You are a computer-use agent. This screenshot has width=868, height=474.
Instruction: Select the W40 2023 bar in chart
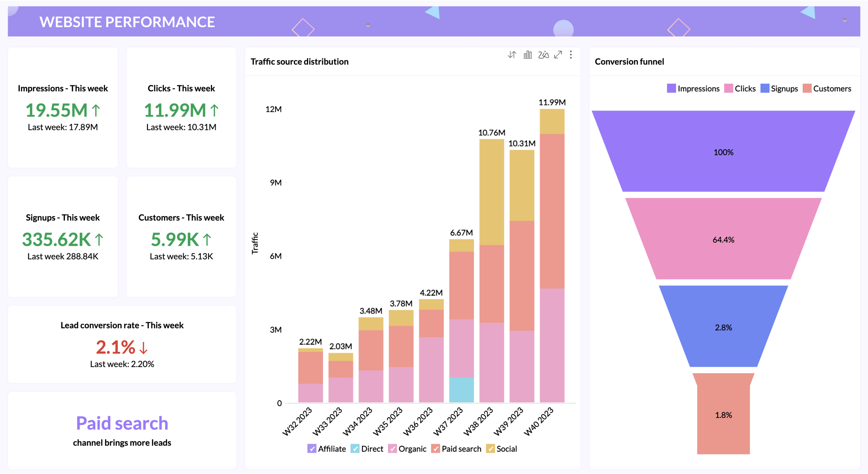[552, 256]
